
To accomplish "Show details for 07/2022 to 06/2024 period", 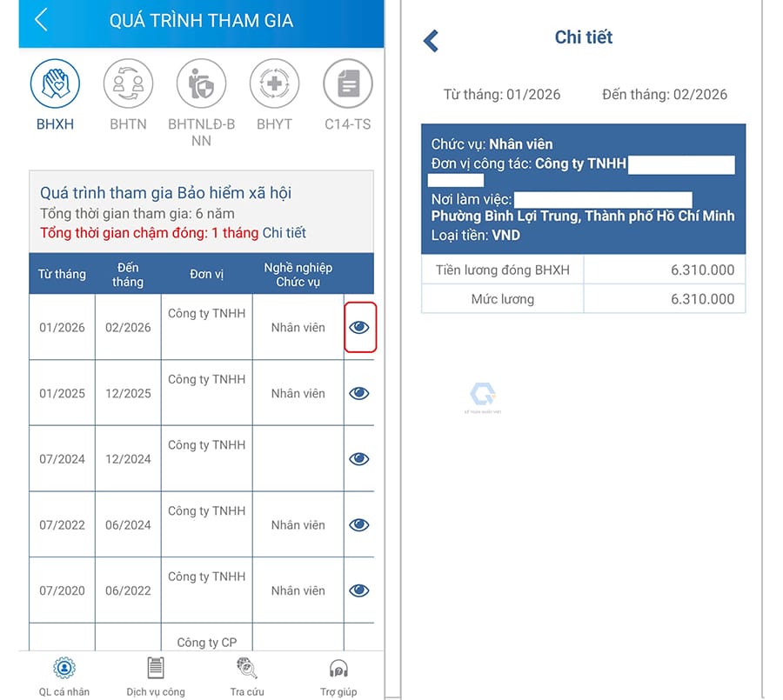I will (x=359, y=525).
